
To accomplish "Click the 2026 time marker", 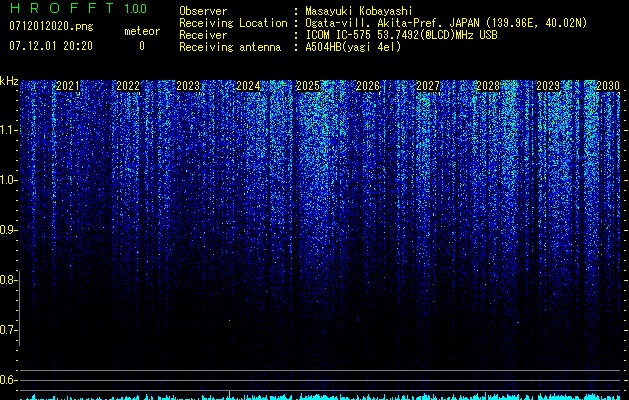I will [x=368, y=86].
